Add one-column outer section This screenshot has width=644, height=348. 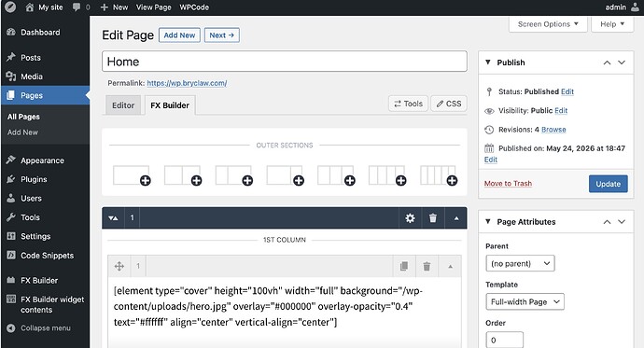click(x=132, y=175)
